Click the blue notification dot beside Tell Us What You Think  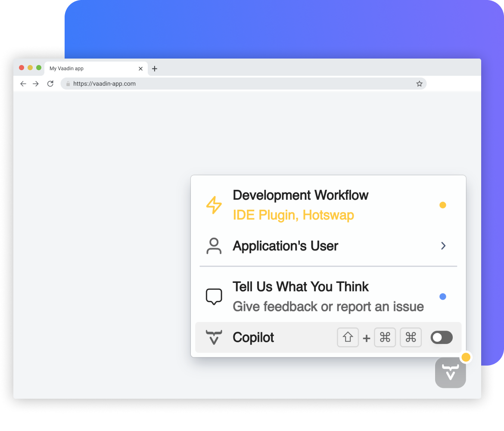(x=443, y=296)
